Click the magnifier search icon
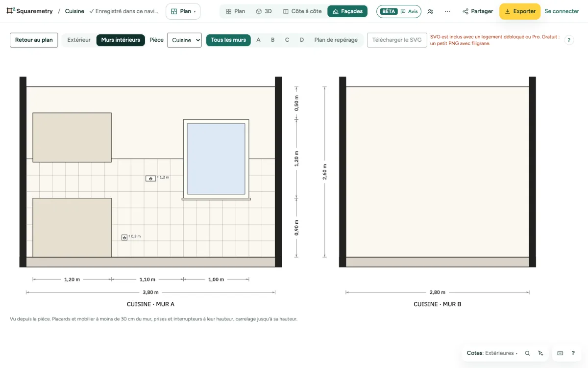This screenshot has height=368, width=588. pos(527,353)
